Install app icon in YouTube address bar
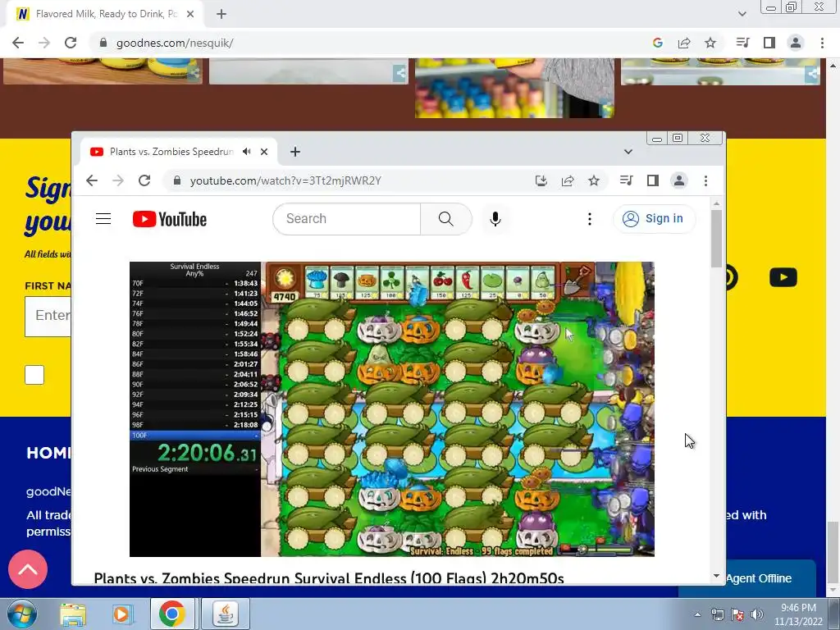840x630 pixels. pos(541,180)
